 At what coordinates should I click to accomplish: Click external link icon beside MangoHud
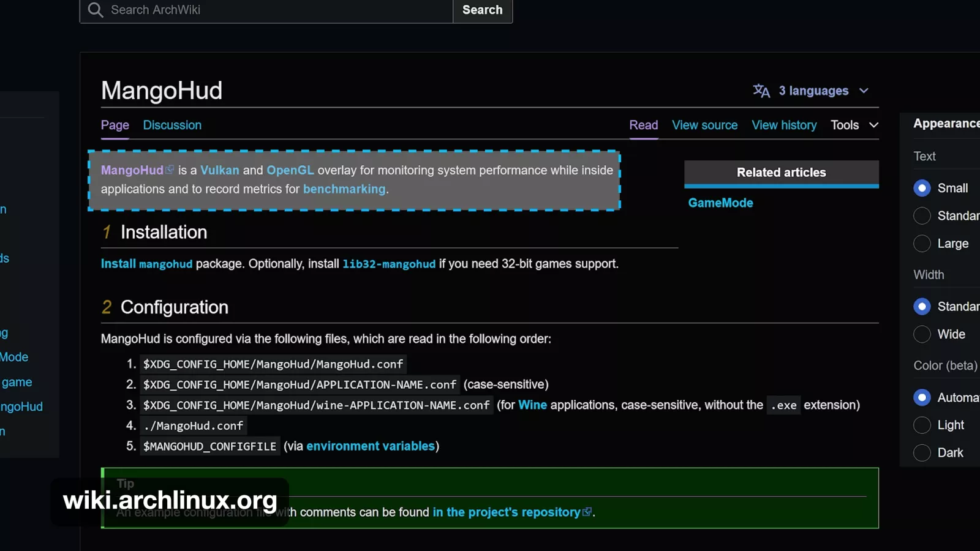(170, 170)
